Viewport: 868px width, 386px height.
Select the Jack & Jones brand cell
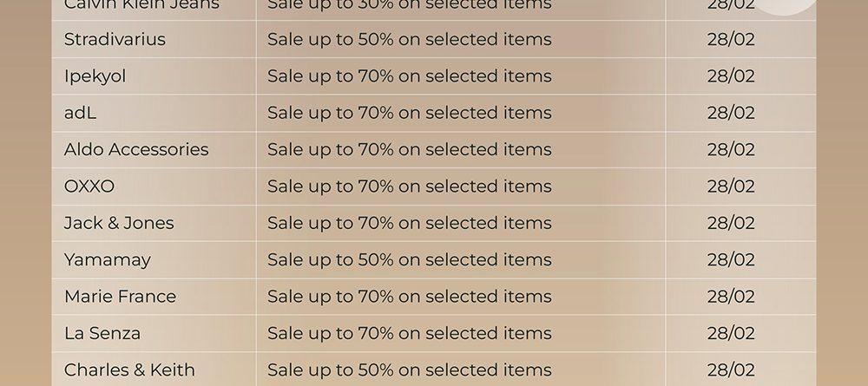click(119, 223)
